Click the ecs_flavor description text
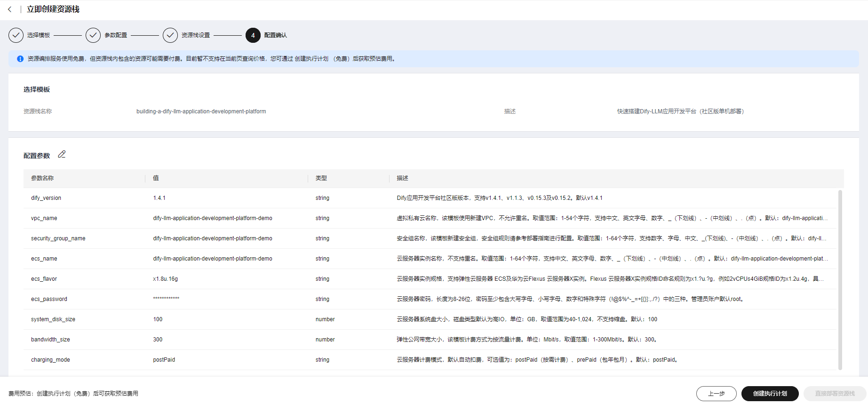The image size is (868, 404). click(610, 279)
